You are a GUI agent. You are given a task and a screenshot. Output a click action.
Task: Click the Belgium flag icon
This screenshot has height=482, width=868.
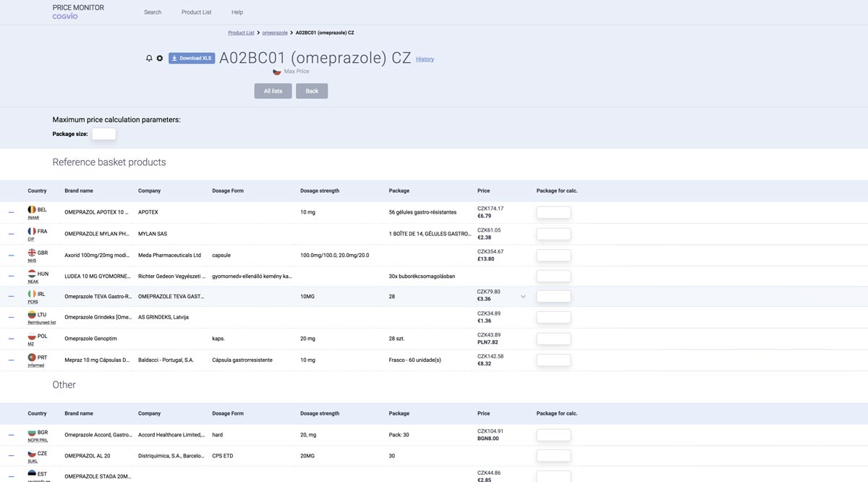click(x=32, y=210)
